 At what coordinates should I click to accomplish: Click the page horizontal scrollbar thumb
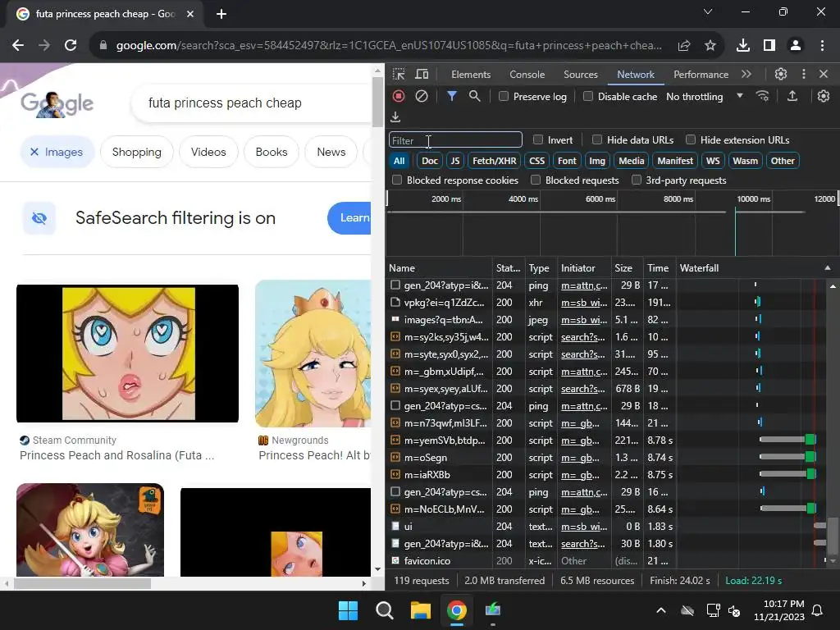point(82,583)
